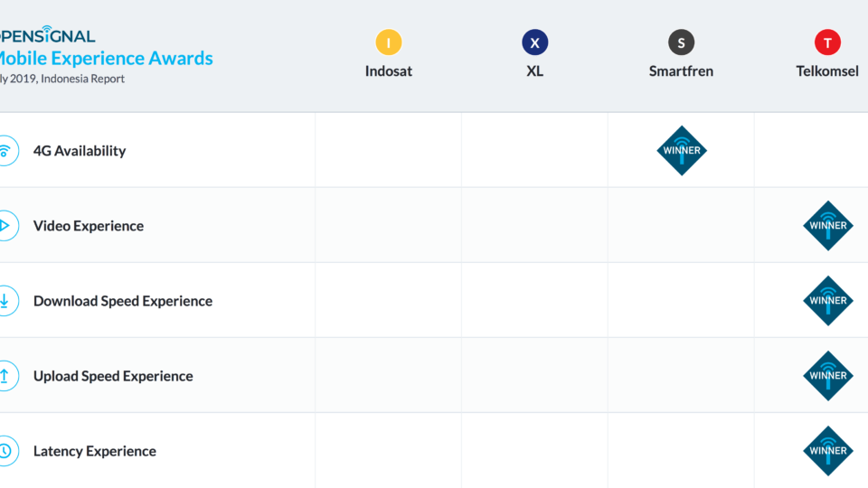The height and width of the screenshot is (488, 868).
Task: Click Telkomsel's Latency Experience winner badge
Action: point(828,450)
